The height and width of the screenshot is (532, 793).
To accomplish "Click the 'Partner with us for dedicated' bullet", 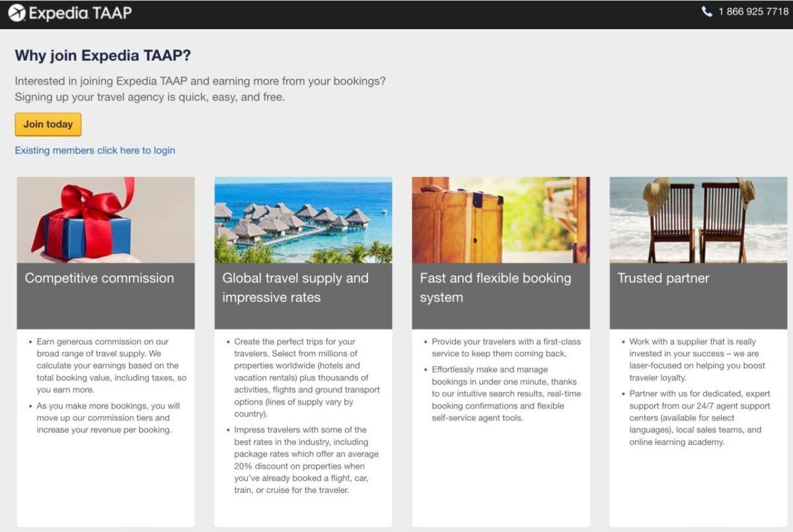I will 700,418.
